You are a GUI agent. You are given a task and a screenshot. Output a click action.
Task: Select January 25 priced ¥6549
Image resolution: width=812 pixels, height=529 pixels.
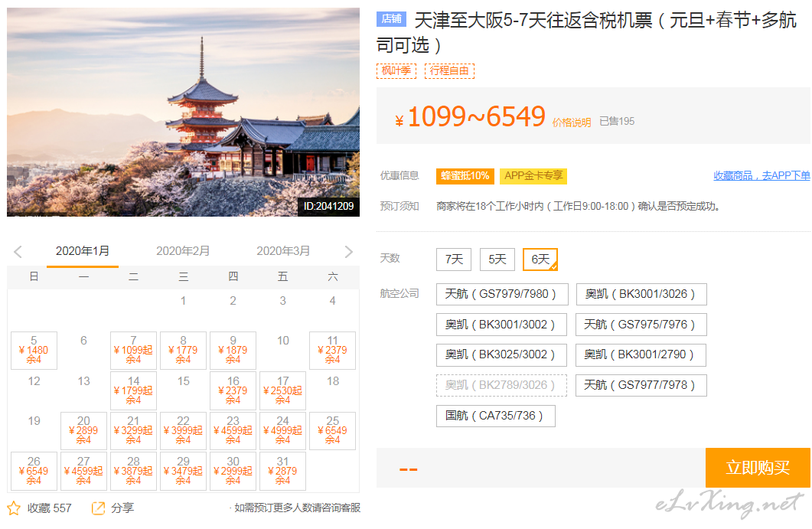click(x=332, y=430)
